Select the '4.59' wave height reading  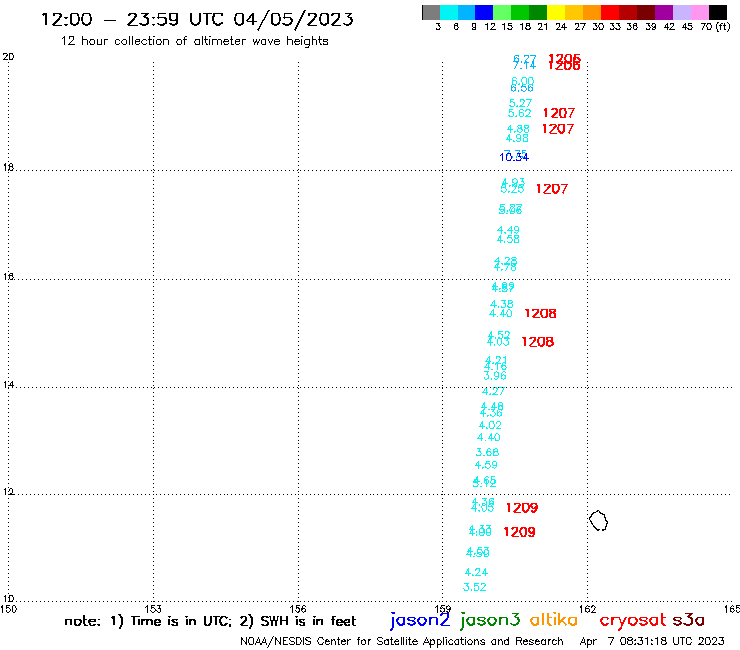click(486, 465)
